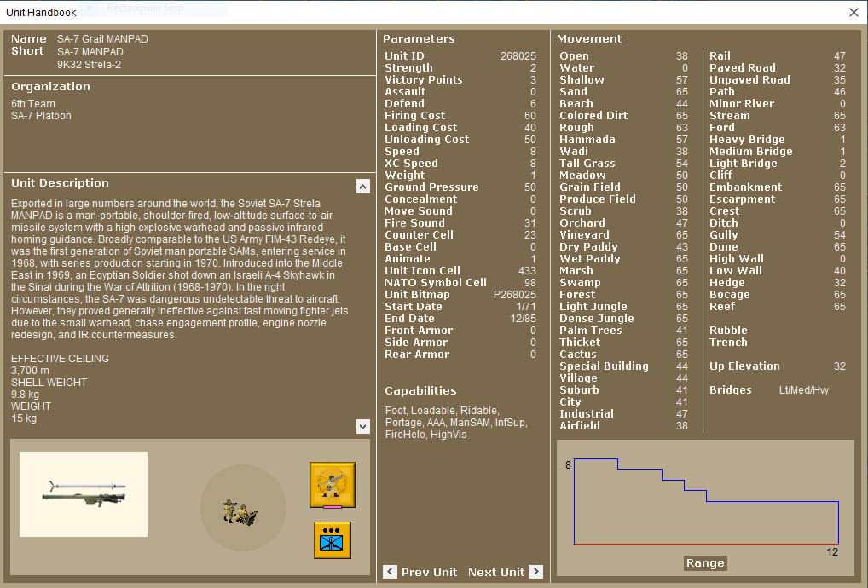Click the Start Date value 1/71
Viewport: 868px width, 588px height.
click(x=526, y=307)
